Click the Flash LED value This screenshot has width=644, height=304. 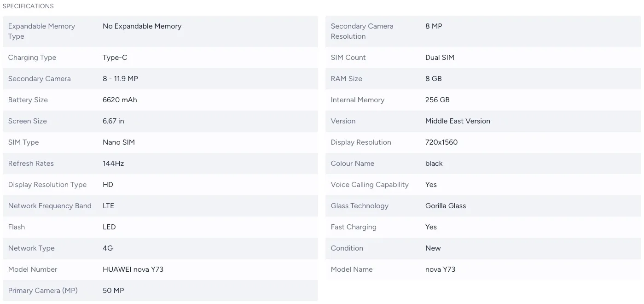109,227
